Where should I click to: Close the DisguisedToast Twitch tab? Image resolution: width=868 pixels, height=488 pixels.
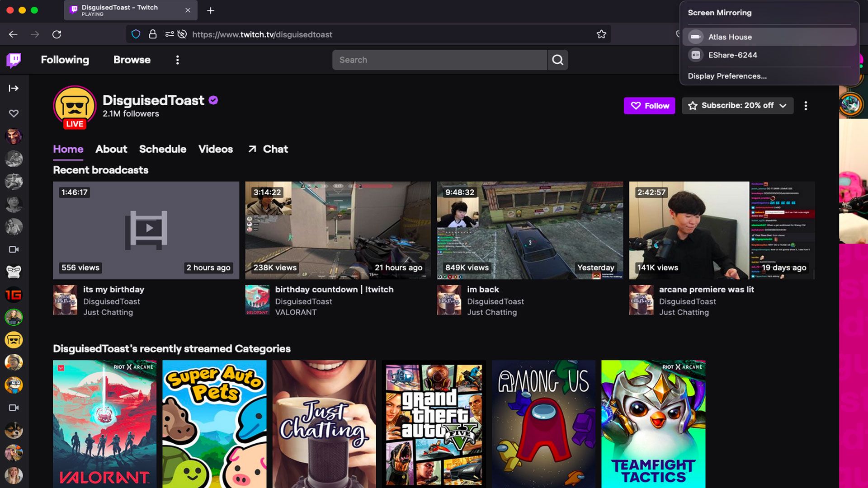(188, 10)
